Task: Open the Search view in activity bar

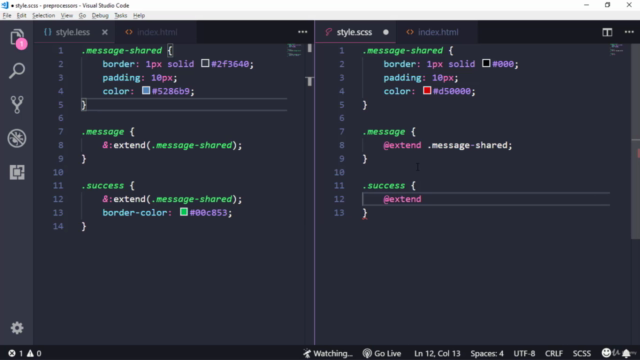Action: (x=17, y=71)
